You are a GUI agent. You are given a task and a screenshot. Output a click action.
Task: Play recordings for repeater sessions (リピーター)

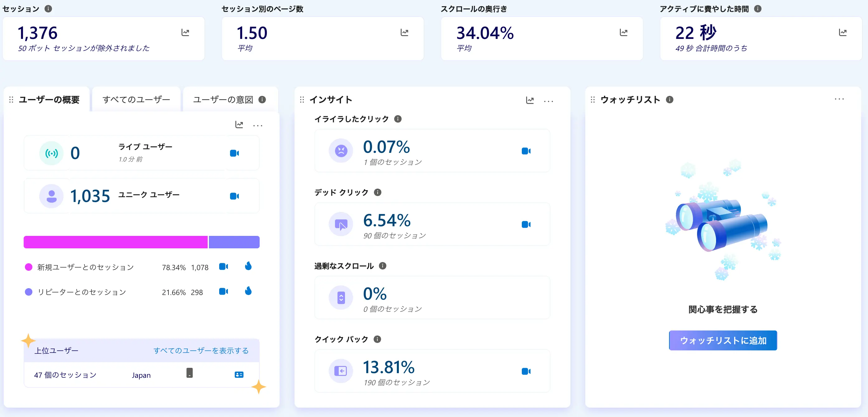pos(224,291)
